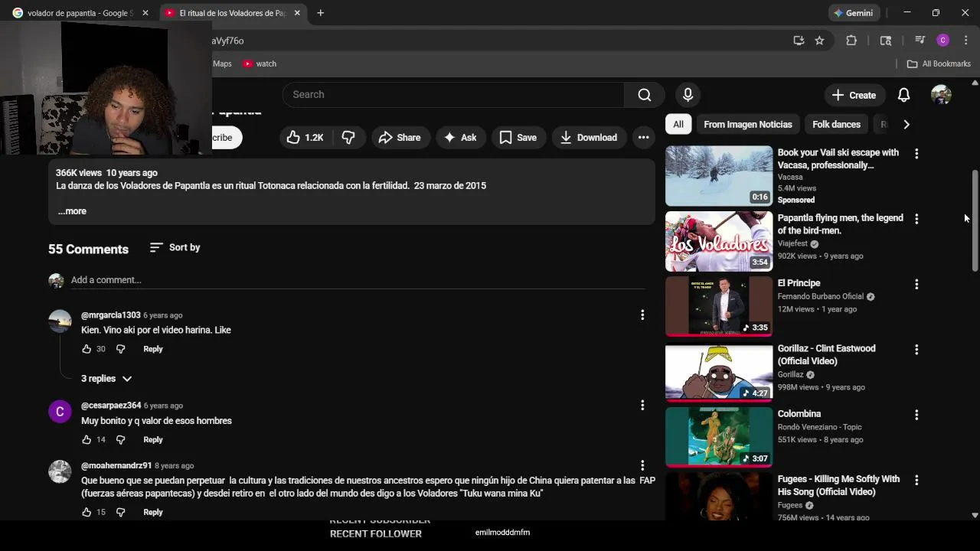Open options for Papantla flying men video
980x551 pixels.
tap(916, 219)
